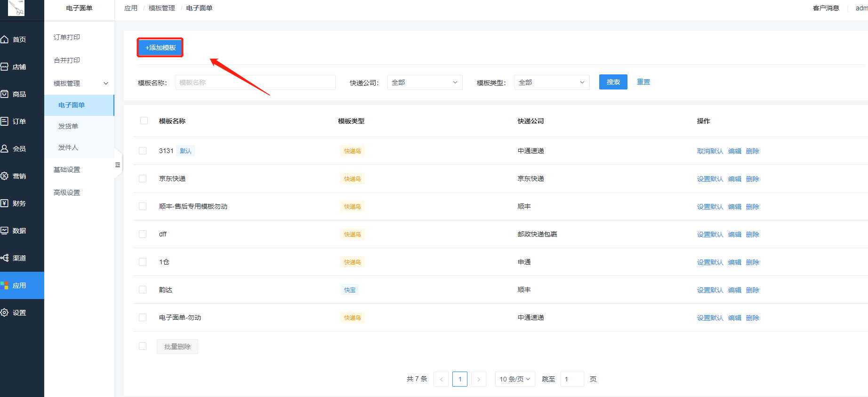Open the 会员 members icon in sidebar
The image size is (868, 397).
click(5, 149)
